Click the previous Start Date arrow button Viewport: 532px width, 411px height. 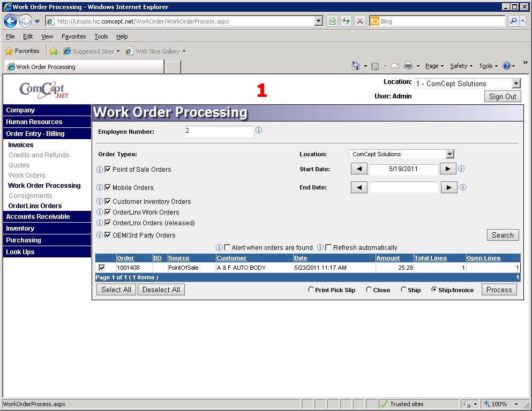(x=358, y=169)
